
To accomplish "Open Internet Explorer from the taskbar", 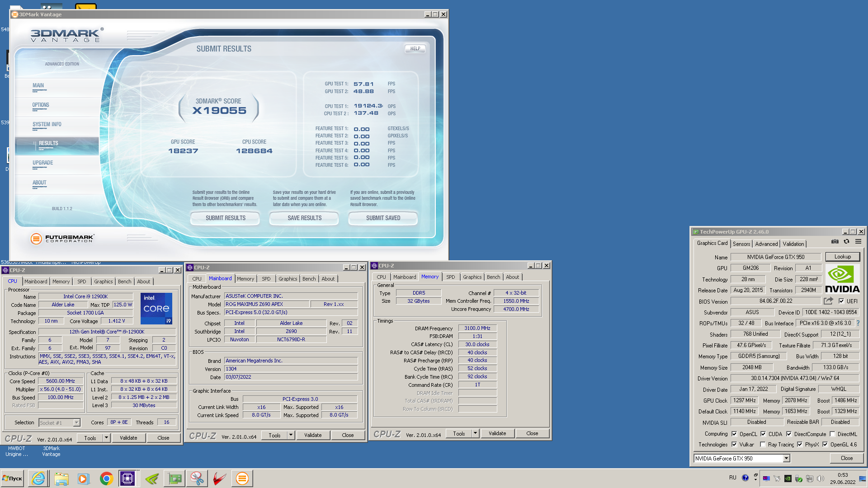I will (x=38, y=479).
